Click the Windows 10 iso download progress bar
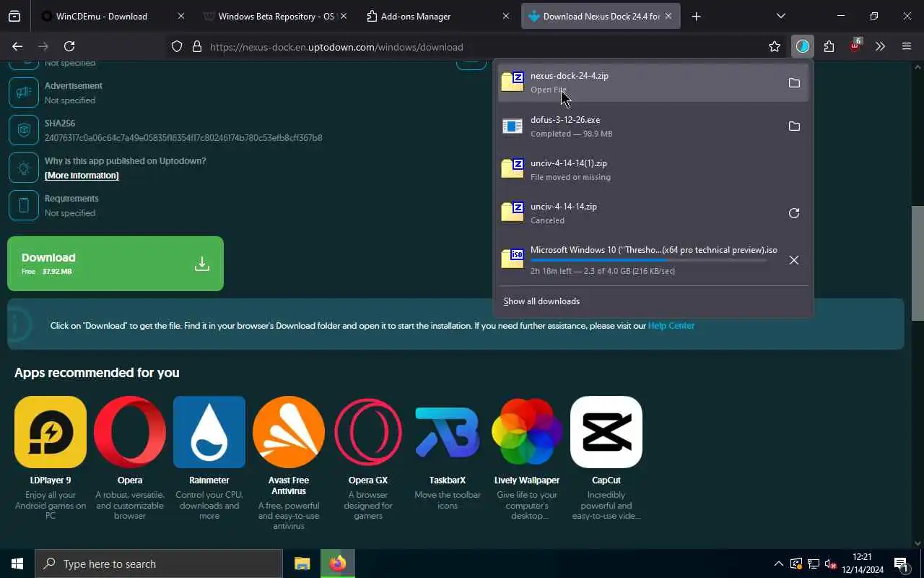924x578 pixels. click(x=648, y=260)
